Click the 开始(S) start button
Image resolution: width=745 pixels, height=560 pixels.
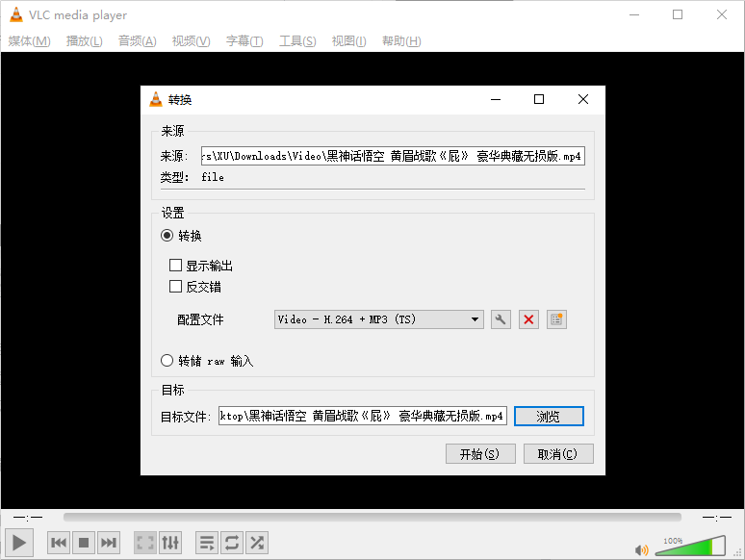tap(480, 454)
